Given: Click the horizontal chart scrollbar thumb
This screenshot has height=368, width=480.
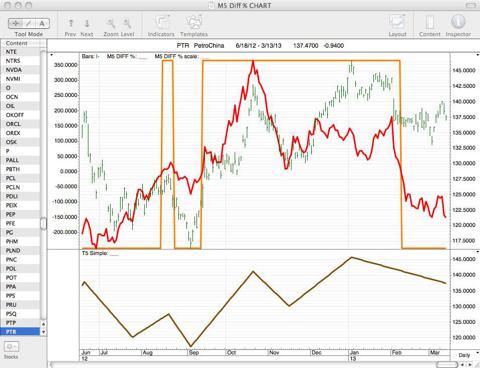Looking at the screenshot, I should click(446, 365).
